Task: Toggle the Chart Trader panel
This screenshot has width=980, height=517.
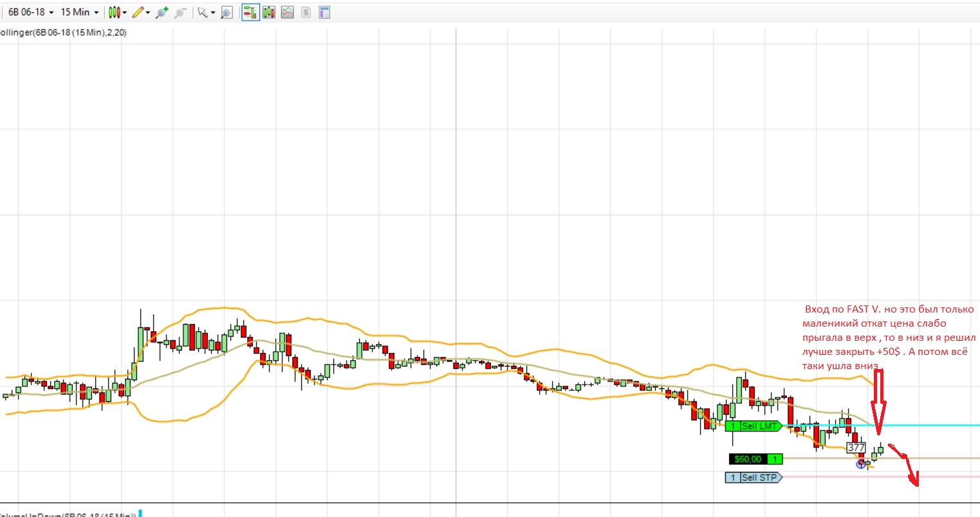Action: click(250, 12)
